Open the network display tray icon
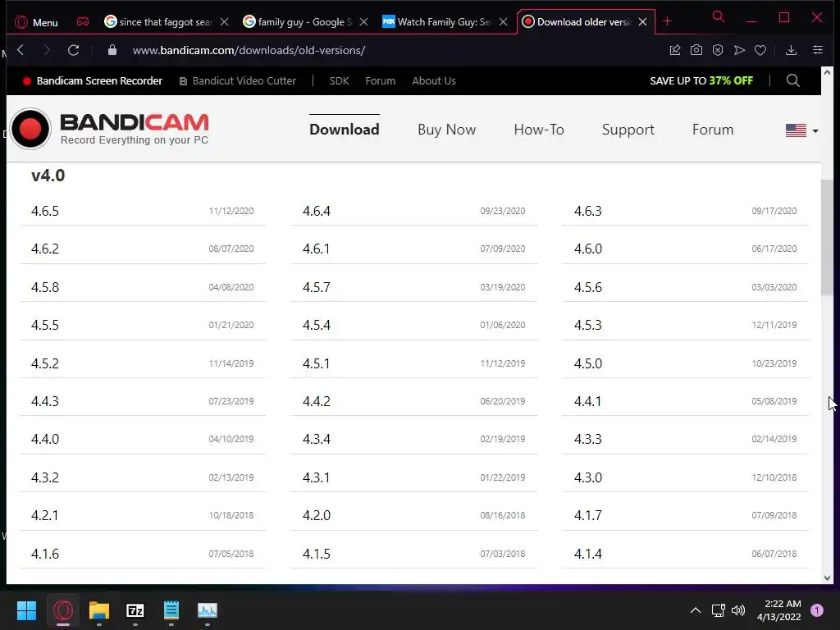 point(718,610)
